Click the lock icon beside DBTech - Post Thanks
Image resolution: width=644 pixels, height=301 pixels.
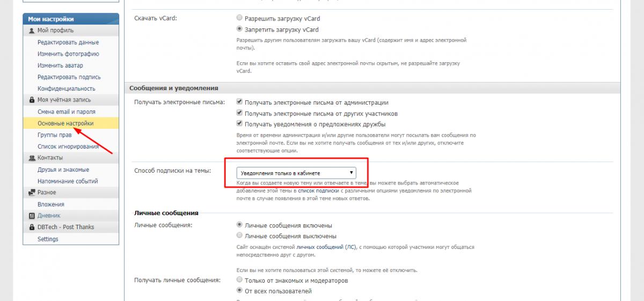[x=32, y=227]
